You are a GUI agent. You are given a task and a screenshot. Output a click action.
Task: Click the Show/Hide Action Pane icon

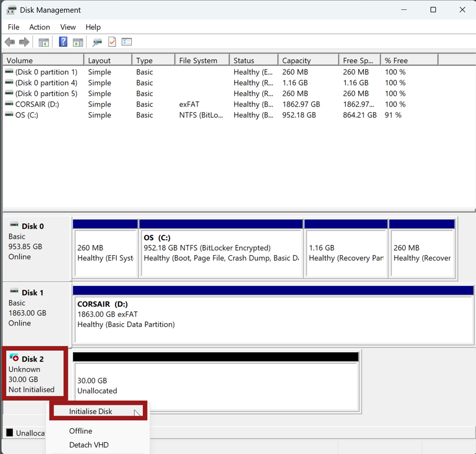point(78,42)
